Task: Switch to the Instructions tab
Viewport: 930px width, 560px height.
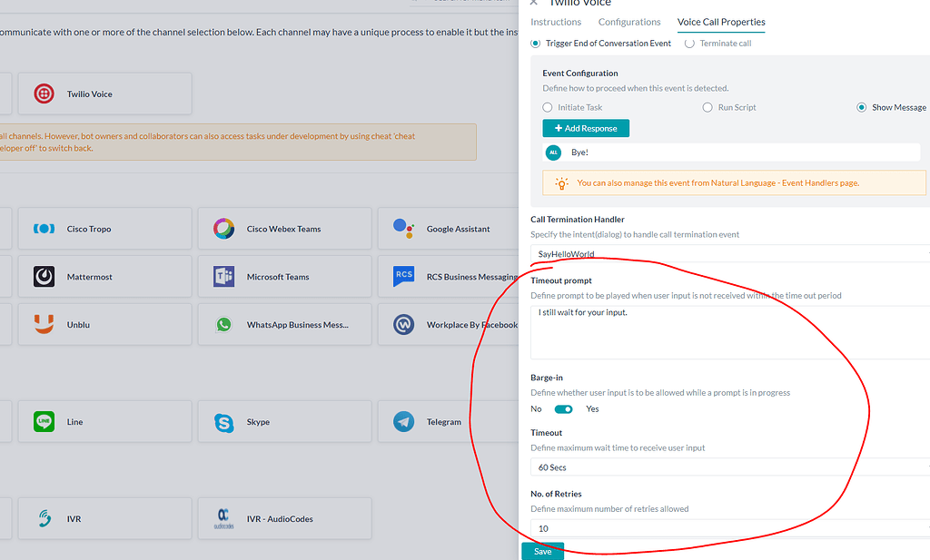Action: point(556,22)
